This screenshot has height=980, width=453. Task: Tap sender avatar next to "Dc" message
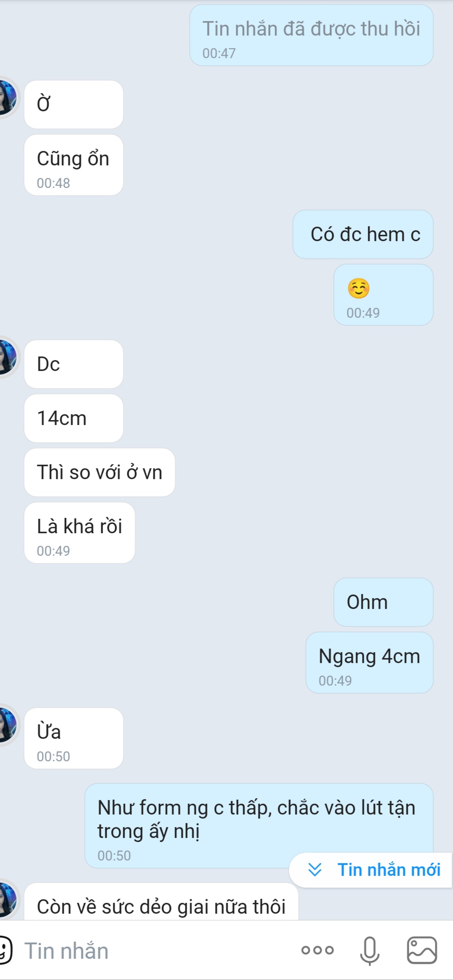coord(7,357)
